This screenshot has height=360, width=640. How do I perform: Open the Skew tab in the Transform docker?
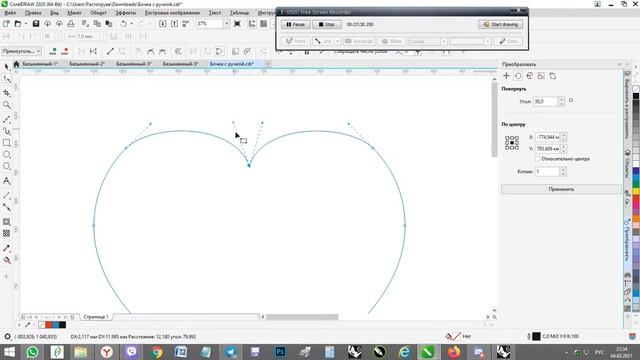point(553,76)
